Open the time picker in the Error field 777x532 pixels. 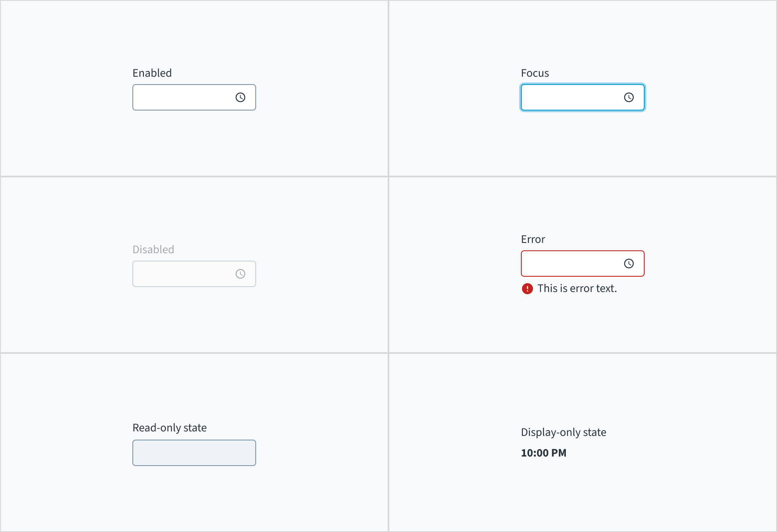[629, 264]
